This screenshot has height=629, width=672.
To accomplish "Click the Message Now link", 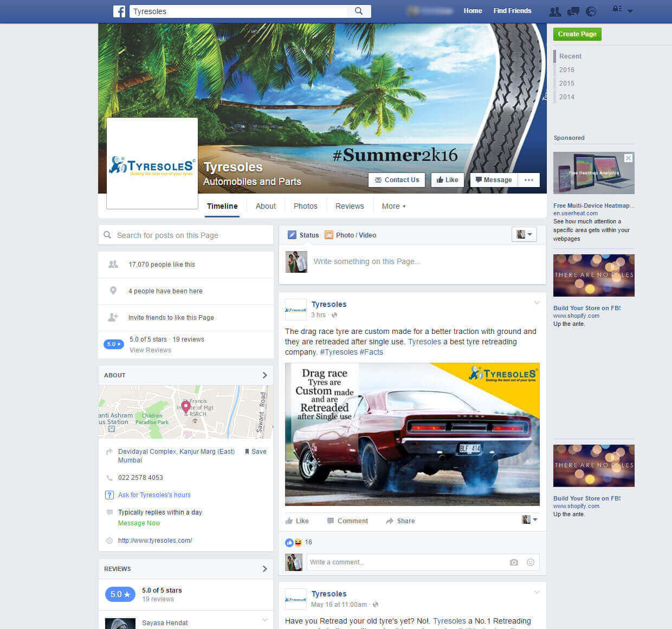I will coord(139,523).
